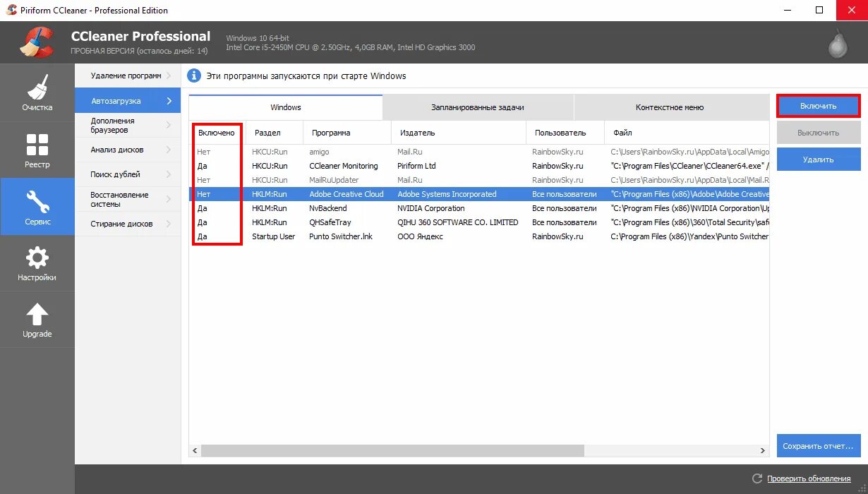Click QIHU 360 SOFTWARE CO. LIMITED cell
868x494 pixels.
click(458, 222)
